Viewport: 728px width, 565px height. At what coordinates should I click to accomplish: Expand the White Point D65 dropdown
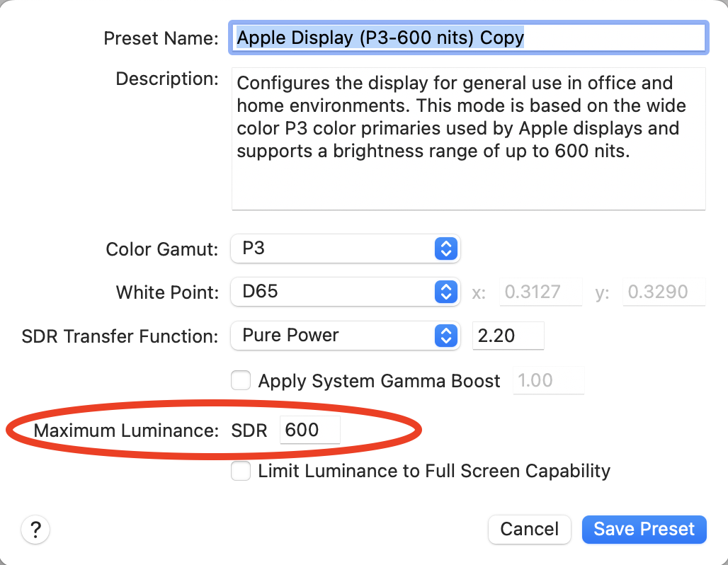(x=346, y=291)
